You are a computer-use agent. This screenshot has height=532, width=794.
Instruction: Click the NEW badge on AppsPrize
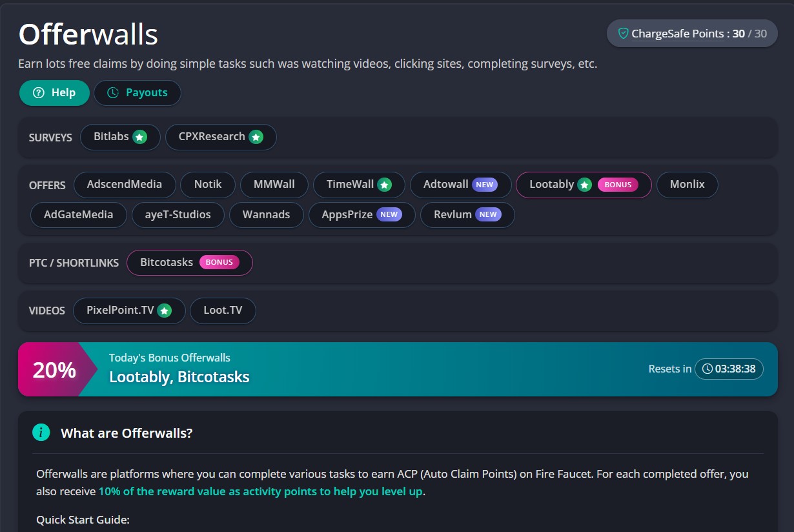click(389, 215)
